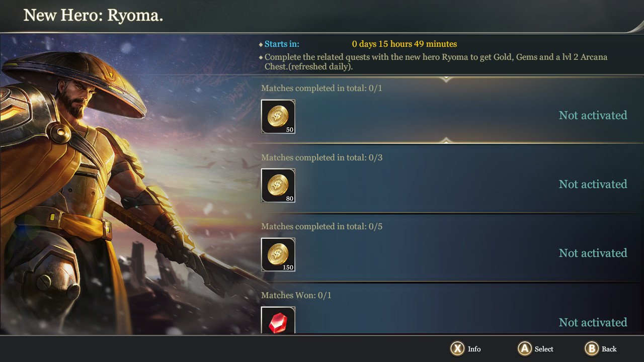The height and width of the screenshot is (362, 644).
Task: Click Not activated on the 0/3 matches quest
Action: point(593,184)
